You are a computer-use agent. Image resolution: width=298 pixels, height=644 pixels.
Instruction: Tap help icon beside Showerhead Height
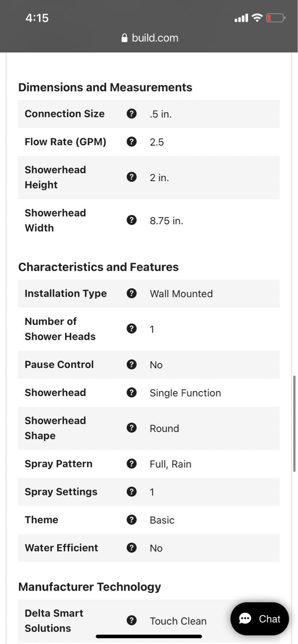132,177
